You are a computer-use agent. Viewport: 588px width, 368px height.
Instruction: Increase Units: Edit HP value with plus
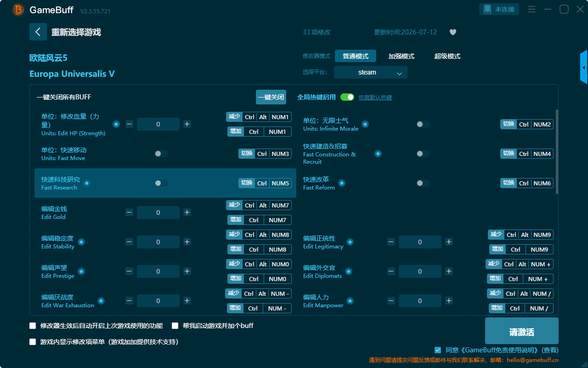[187, 124]
